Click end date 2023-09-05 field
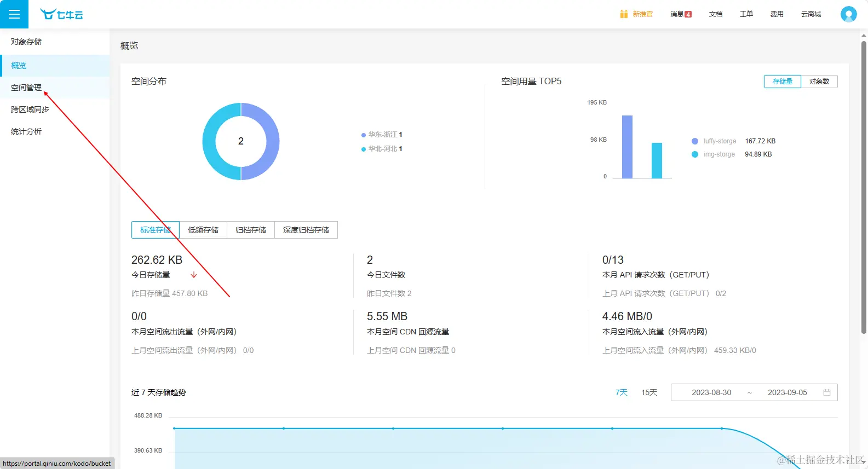The image size is (868, 469). [787, 392]
